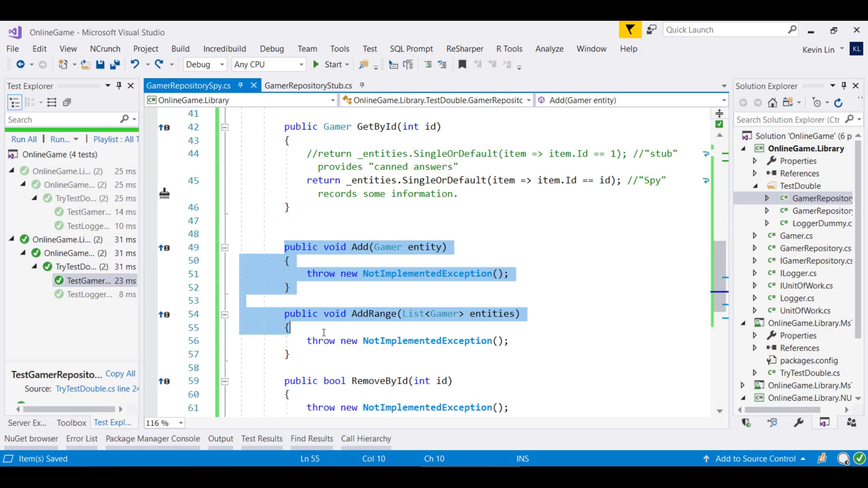868x488 pixels.
Task: Click the feedback filter icon beside Quick Launch
Action: (x=630, y=30)
